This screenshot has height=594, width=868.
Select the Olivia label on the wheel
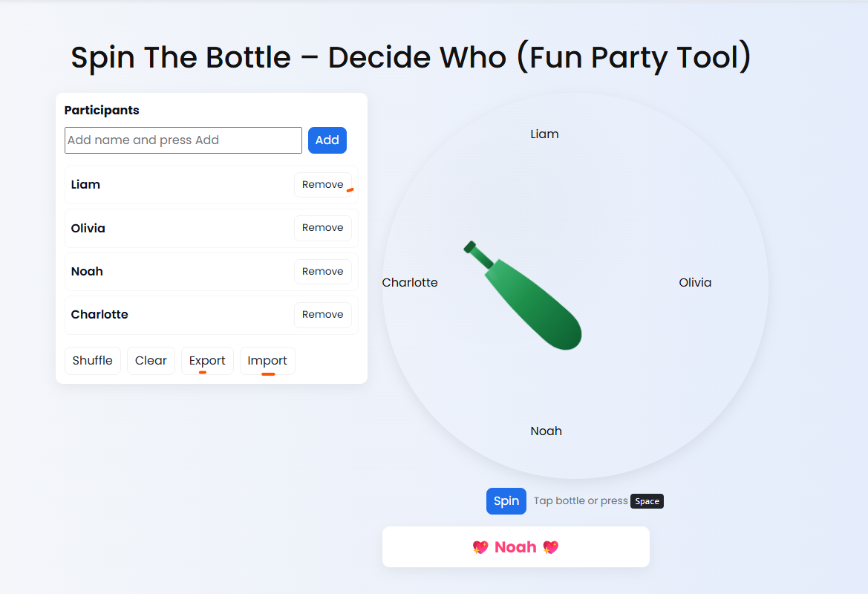point(695,283)
